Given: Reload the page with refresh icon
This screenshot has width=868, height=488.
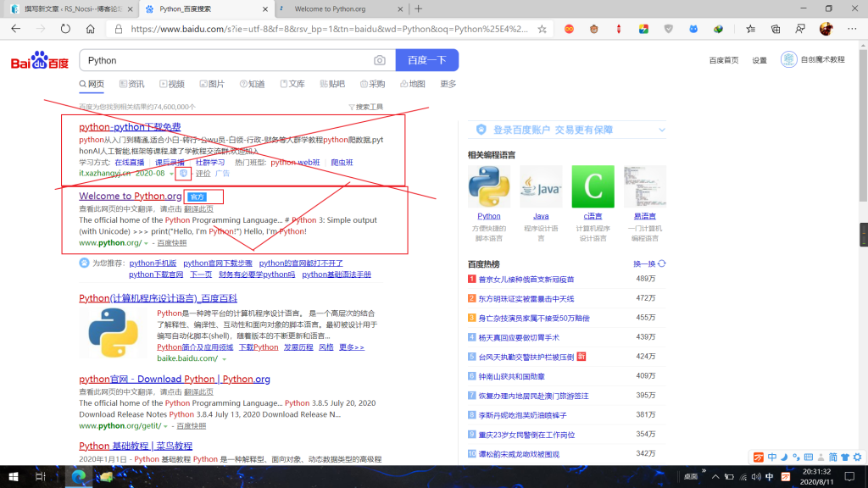Looking at the screenshot, I should pyautogui.click(x=65, y=29).
